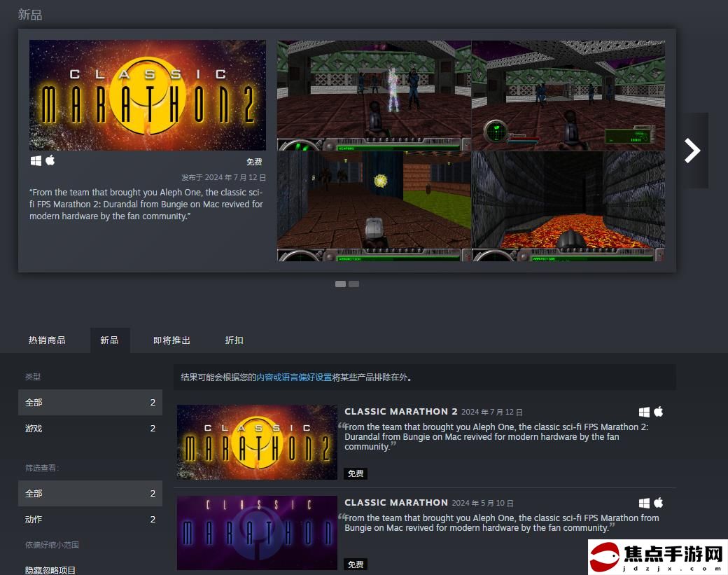Viewport: 728px width, 575px height.
Task: Click the 免费 label under the featured banner
Action: (x=254, y=162)
